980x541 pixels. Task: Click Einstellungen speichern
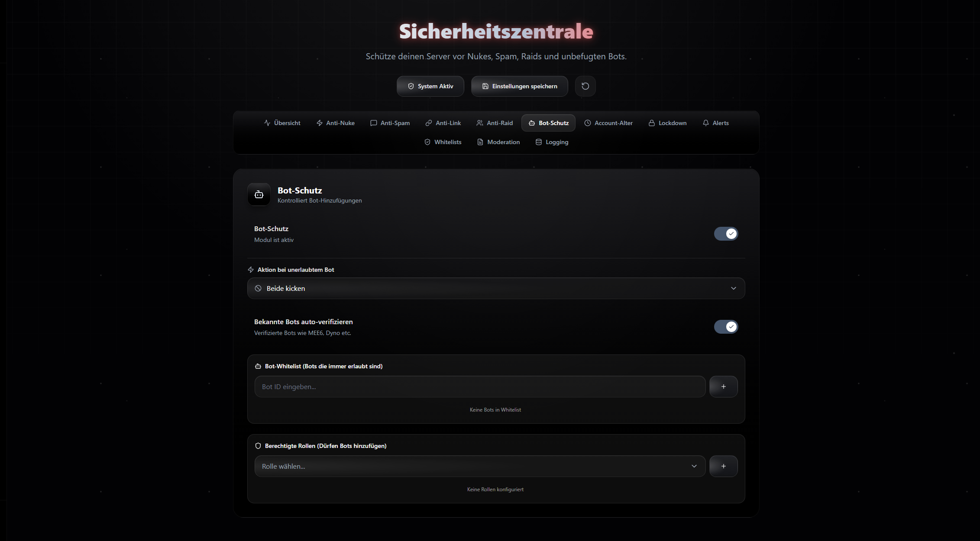[x=519, y=86]
